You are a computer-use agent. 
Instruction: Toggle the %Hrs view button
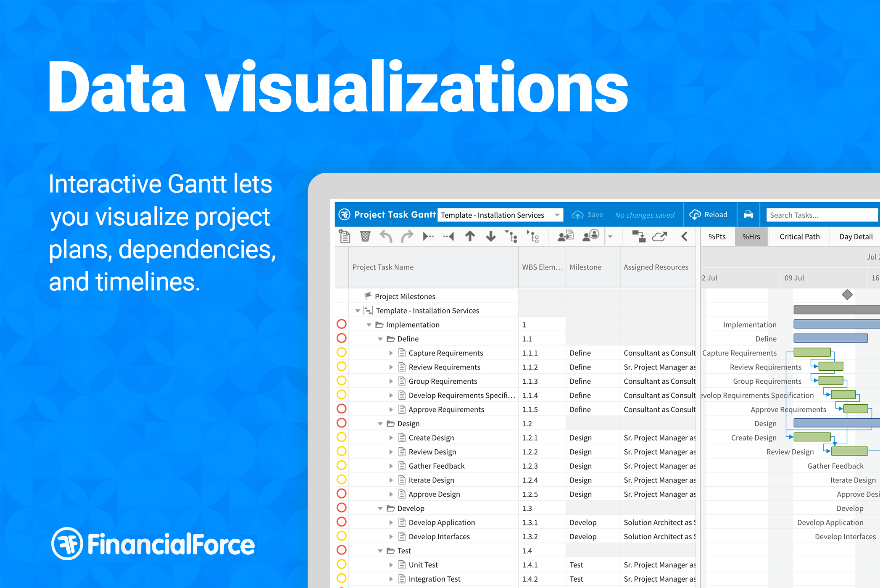click(751, 237)
